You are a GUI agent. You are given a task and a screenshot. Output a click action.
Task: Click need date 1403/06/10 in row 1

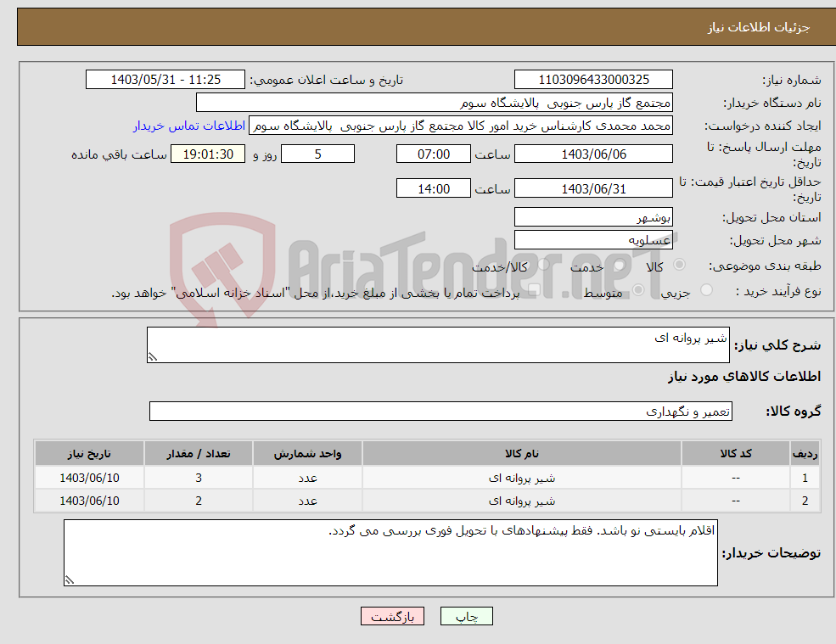tap(90, 479)
